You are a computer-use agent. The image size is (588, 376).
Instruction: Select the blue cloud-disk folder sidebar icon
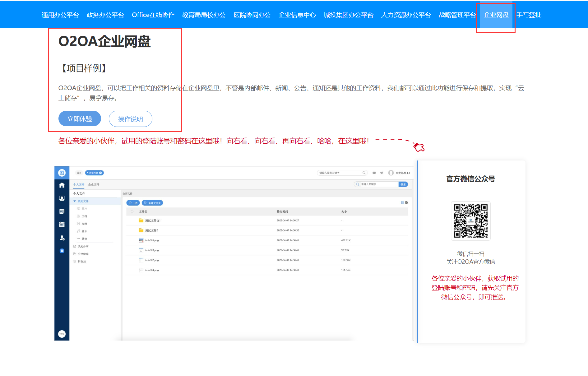point(62,251)
